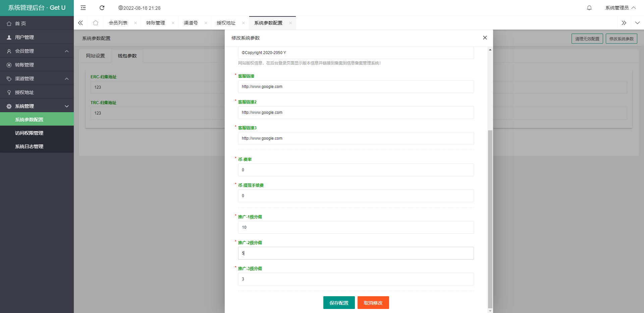Click the 取消修改 button
The width and height of the screenshot is (644, 313).
[x=373, y=303]
